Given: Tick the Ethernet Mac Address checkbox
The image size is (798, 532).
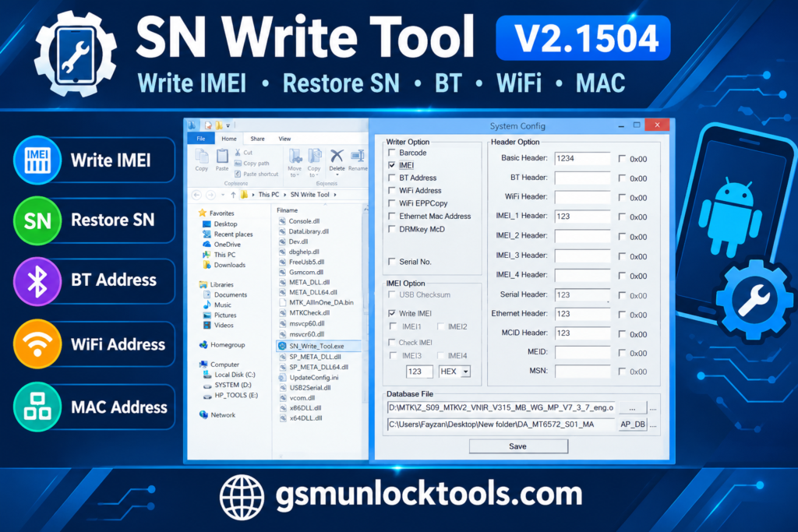Looking at the screenshot, I should 392,217.
